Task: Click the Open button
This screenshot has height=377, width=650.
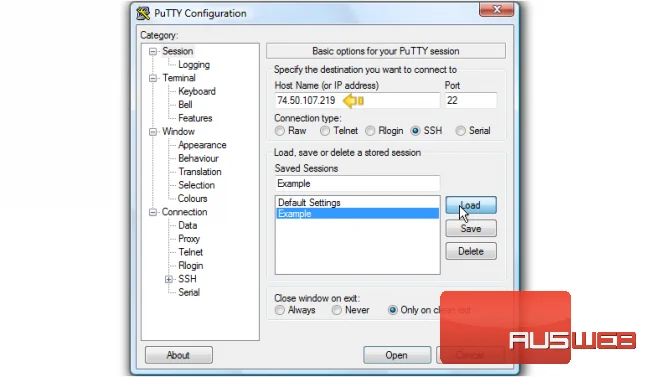Action: click(397, 355)
